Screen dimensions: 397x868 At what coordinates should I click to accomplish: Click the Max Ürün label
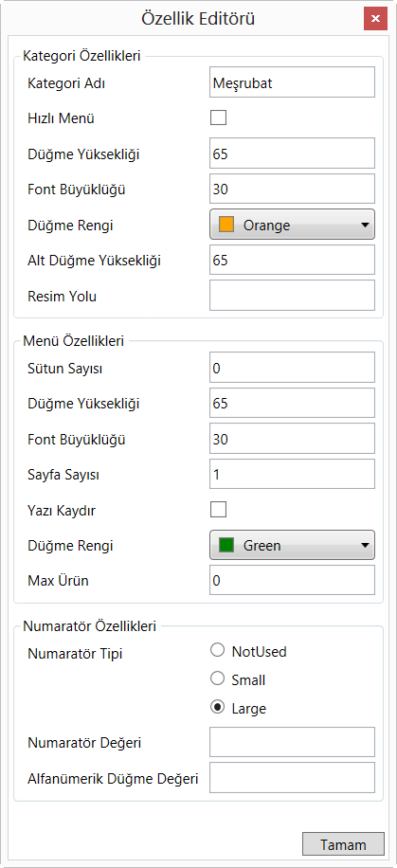pos(58,581)
